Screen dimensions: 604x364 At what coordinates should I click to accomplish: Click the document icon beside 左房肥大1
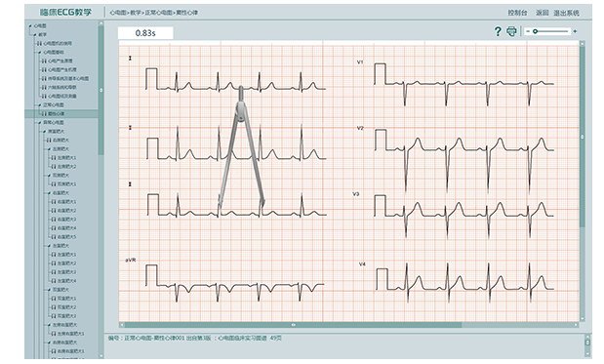coord(54,157)
